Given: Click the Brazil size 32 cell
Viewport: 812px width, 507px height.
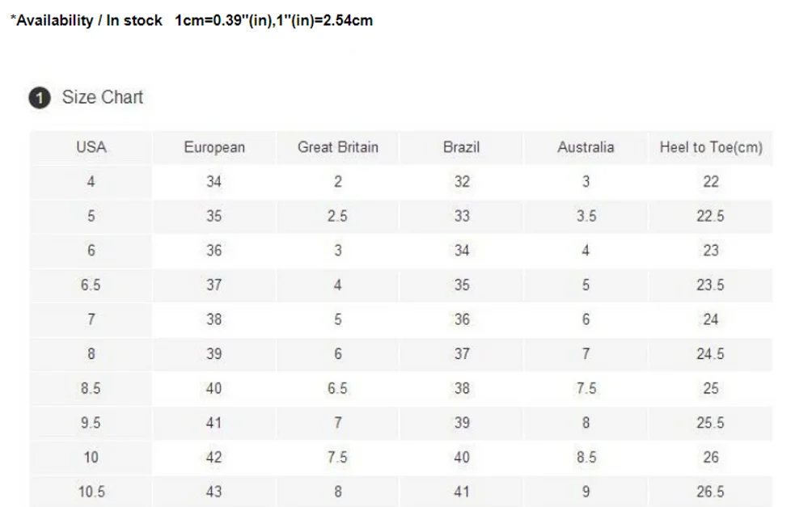Looking at the screenshot, I should pyautogui.click(x=462, y=182).
